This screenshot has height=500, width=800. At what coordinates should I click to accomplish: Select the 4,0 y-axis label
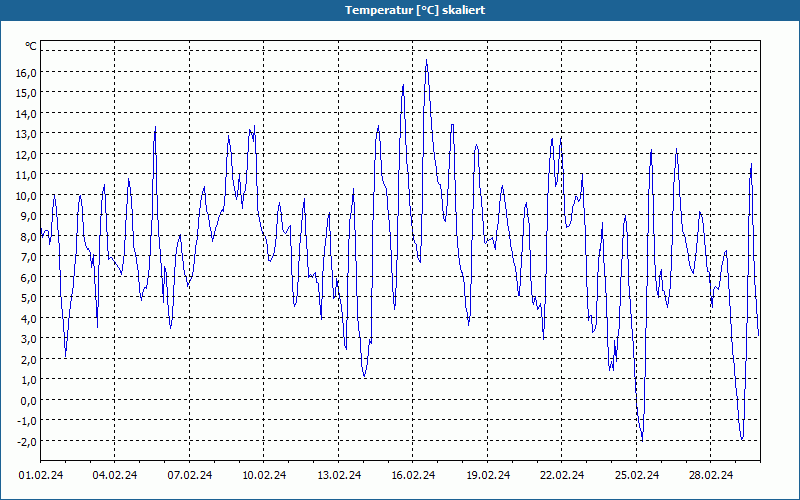tap(29, 319)
